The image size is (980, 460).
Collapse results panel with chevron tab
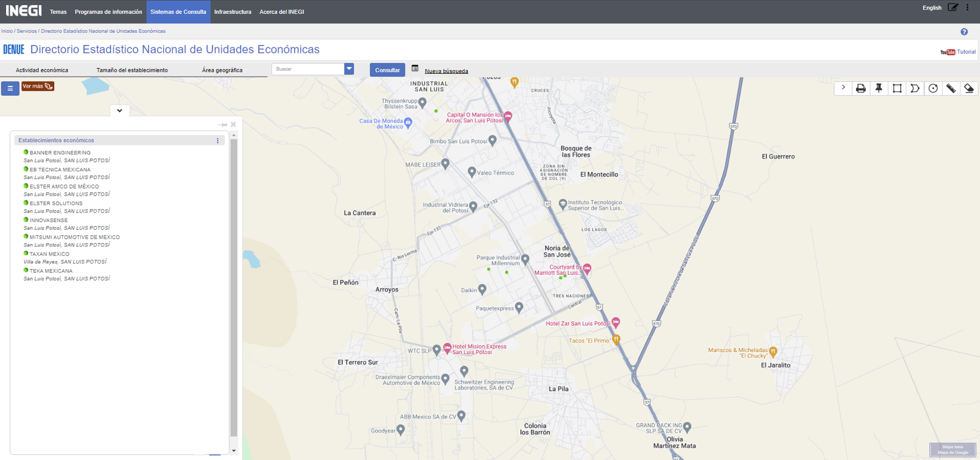(x=119, y=110)
